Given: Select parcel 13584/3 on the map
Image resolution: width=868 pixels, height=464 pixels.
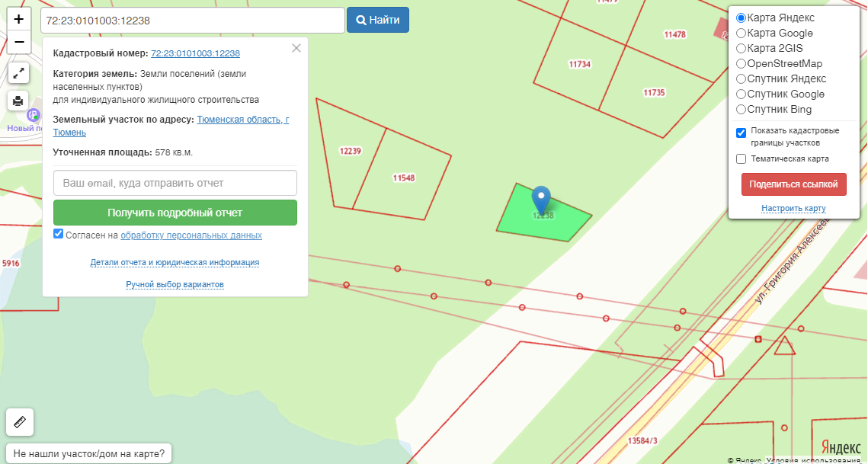Looking at the screenshot, I should (x=642, y=440).
